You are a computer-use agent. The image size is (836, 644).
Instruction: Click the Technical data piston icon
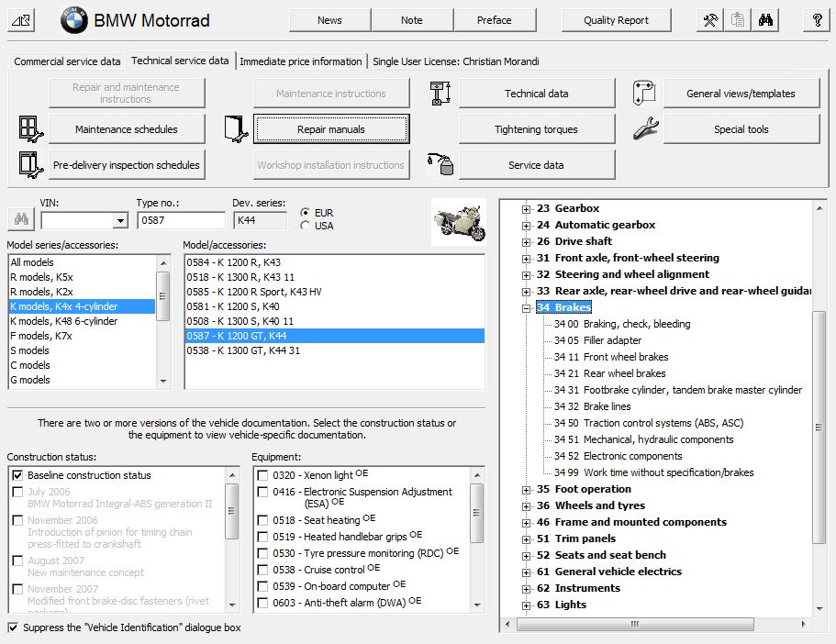[x=440, y=94]
